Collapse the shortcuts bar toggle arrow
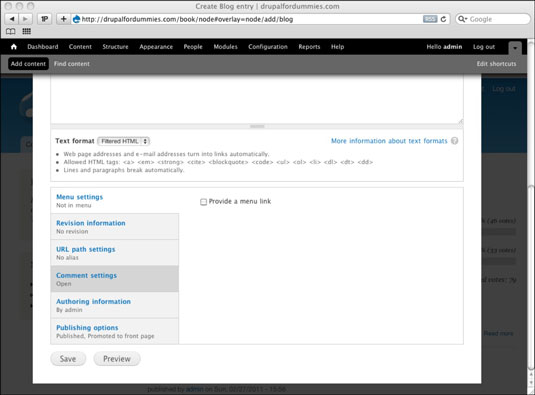The image size is (535, 395). (x=515, y=48)
